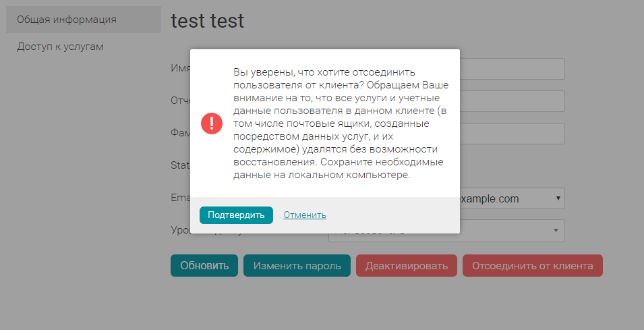
Task: Select the Фамилия input field
Action: click(513, 134)
